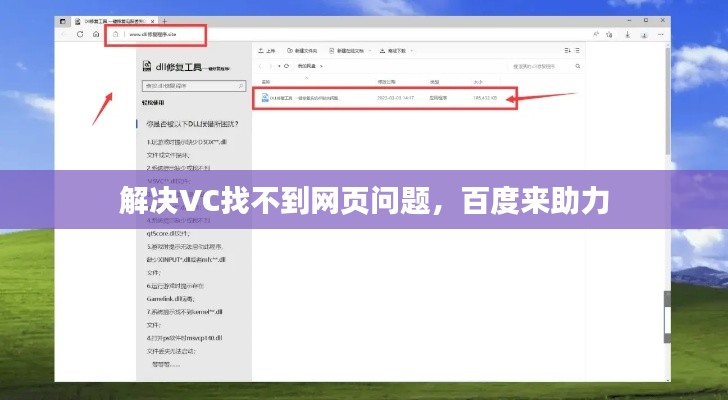Click list item mentioning msvcp140.dll
This screenshot has height=400, width=728.
(x=184, y=338)
